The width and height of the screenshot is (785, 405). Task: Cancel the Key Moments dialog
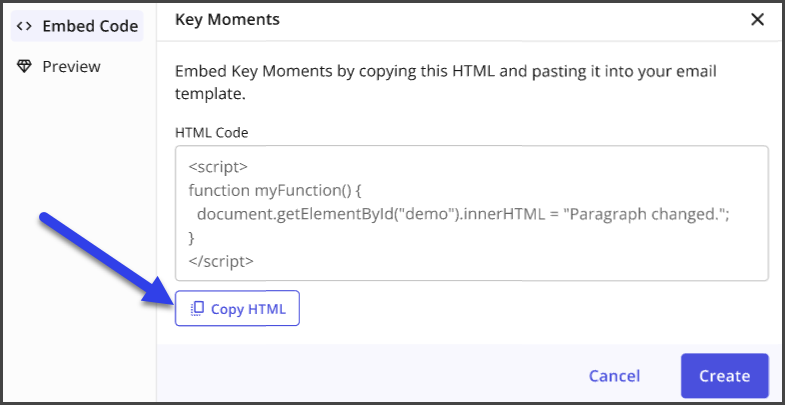614,376
